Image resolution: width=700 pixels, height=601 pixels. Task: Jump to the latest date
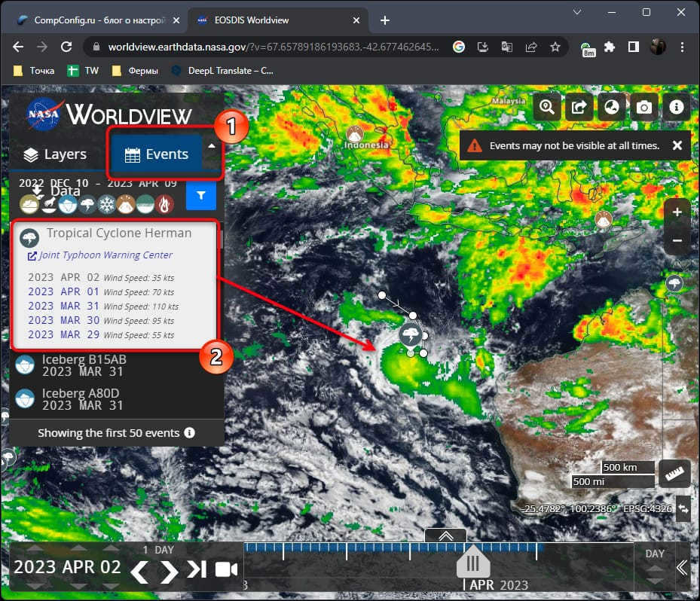[197, 569]
